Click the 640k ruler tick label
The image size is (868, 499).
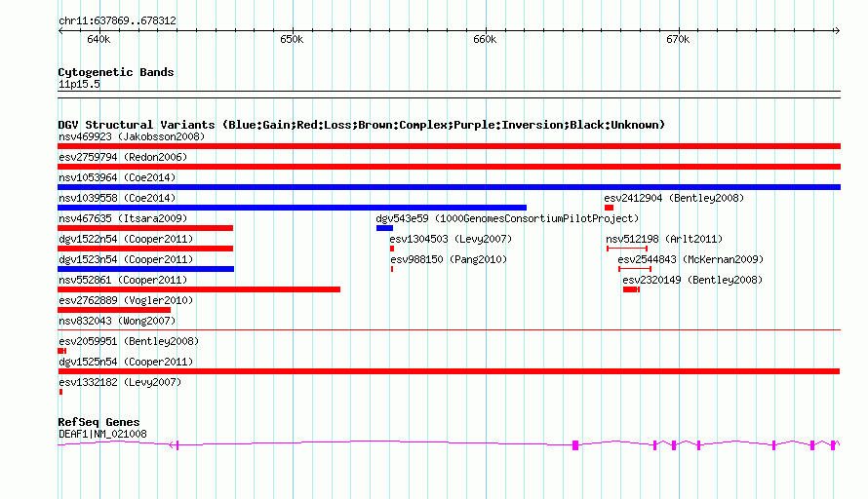coord(99,39)
